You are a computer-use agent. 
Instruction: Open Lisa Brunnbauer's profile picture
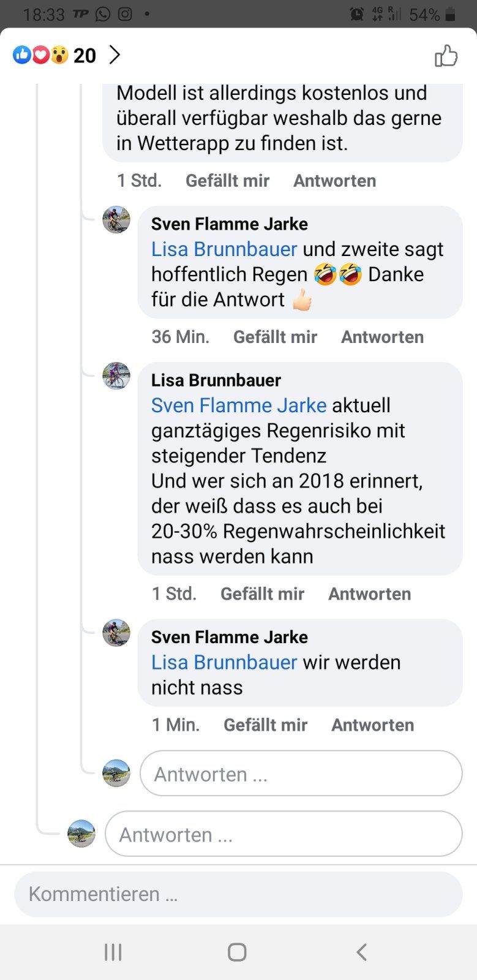[116, 376]
